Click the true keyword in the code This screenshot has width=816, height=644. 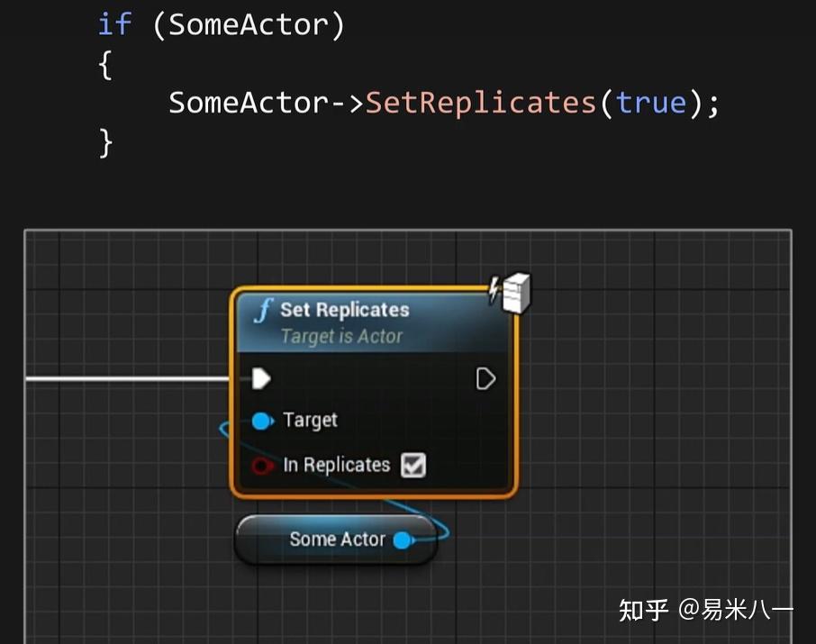[x=651, y=103]
